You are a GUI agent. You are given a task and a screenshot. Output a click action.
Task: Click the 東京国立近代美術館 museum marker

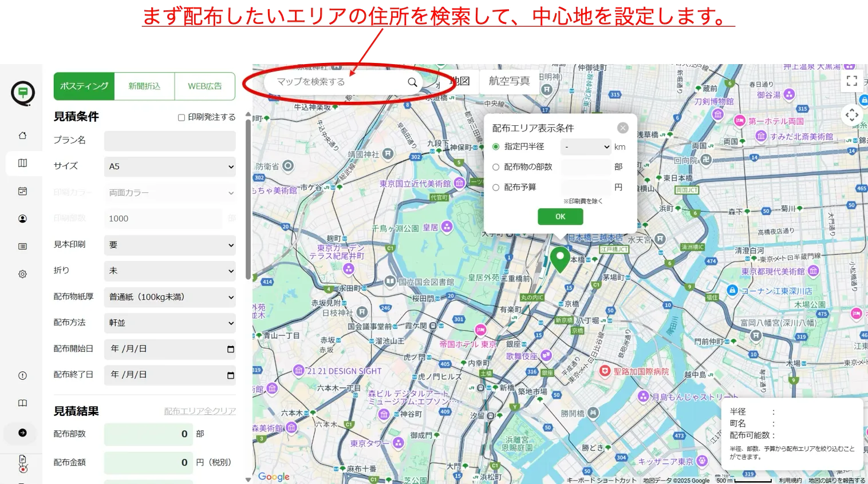coord(459,183)
